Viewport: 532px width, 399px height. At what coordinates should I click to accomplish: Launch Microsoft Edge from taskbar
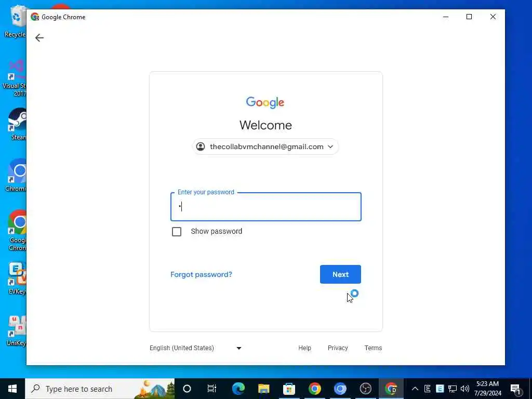click(x=238, y=389)
